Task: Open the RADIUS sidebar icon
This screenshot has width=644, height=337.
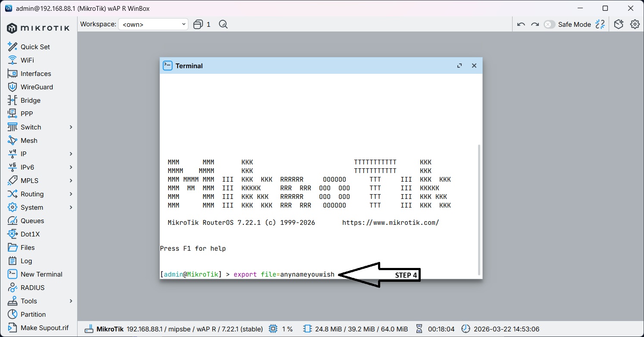Action: point(13,287)
